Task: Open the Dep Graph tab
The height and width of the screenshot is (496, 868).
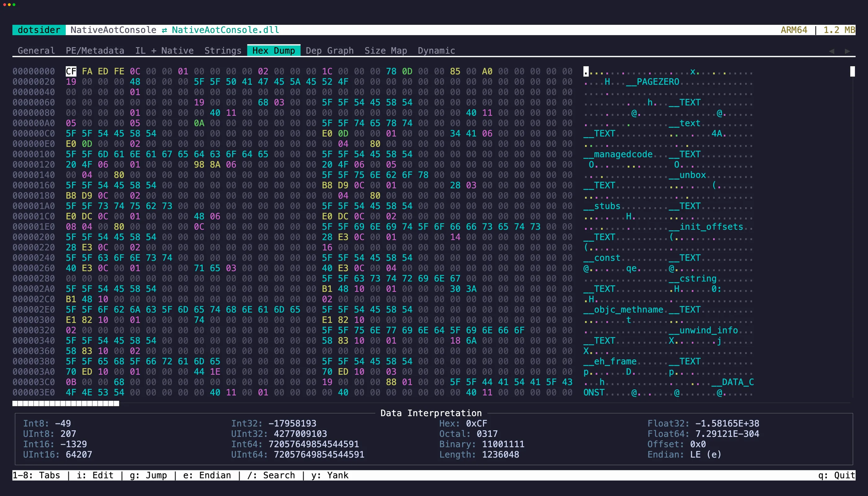Action: pyautogui.click(x=330, y=51)
